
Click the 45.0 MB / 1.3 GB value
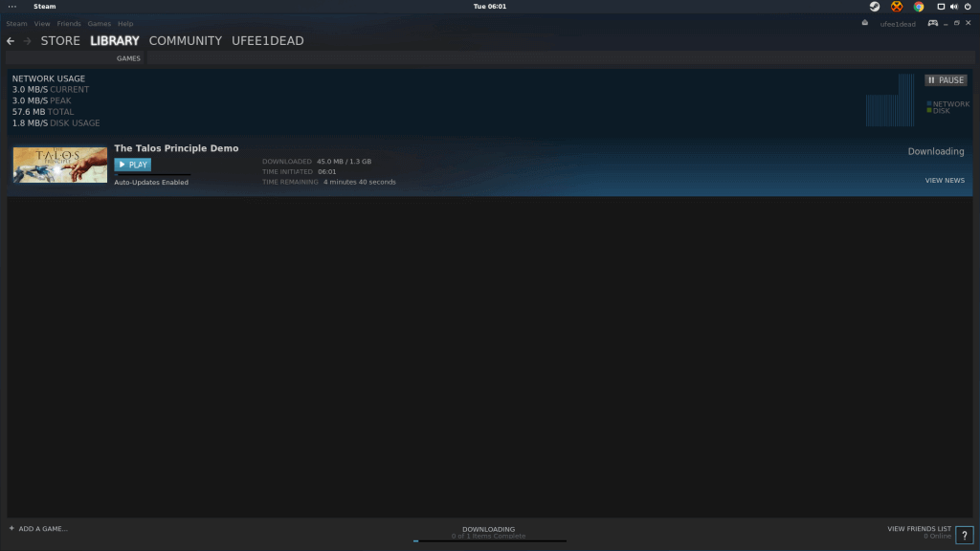tap(344, 161)
